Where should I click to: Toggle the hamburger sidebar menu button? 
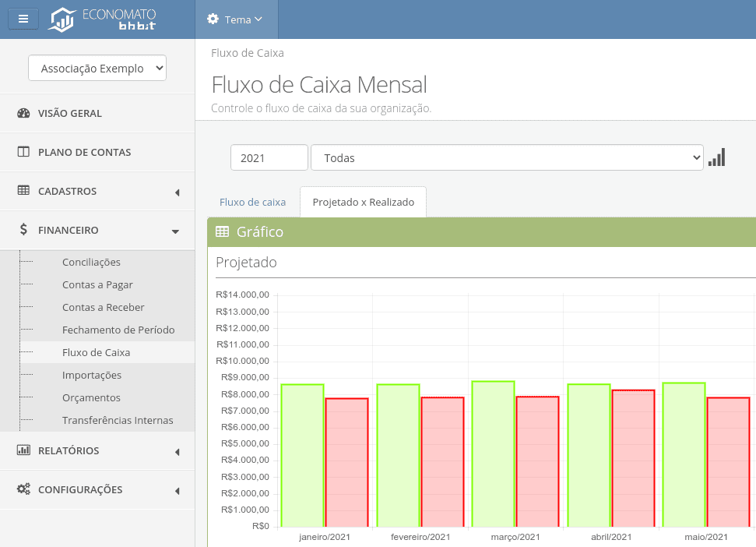23,19
